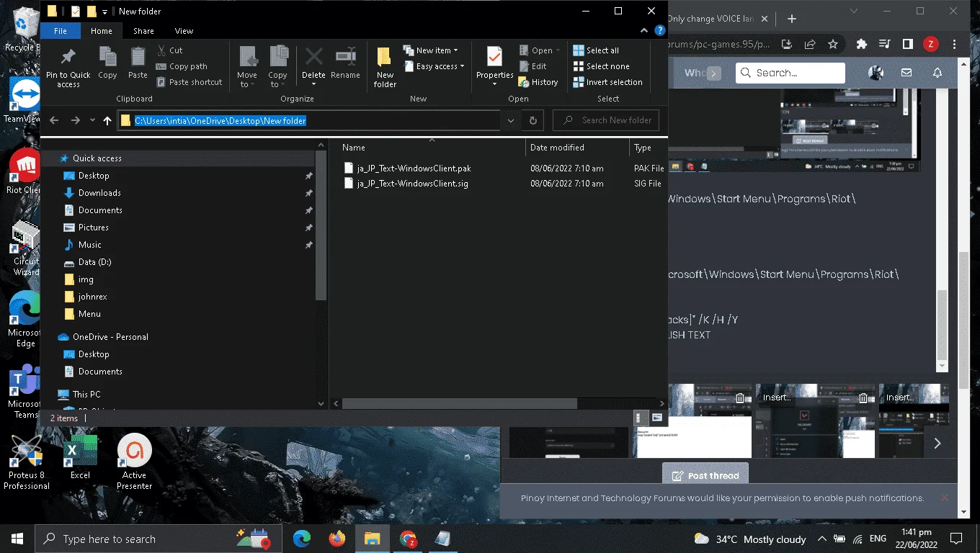This screenshot has height=553, width=980.
Task: Open Excel desktop shortcut
Action: click(80, 457)
